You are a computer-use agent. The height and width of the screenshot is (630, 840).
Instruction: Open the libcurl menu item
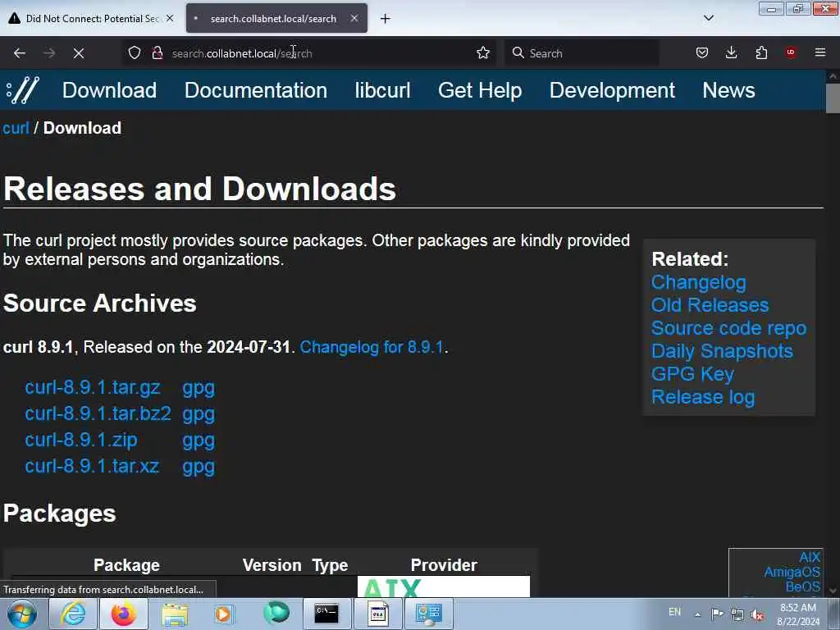(x=382, y=90)
